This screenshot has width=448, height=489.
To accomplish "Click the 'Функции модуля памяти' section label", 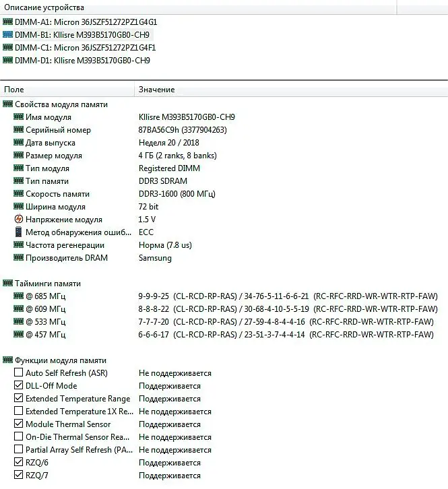I will click(61, 360).
